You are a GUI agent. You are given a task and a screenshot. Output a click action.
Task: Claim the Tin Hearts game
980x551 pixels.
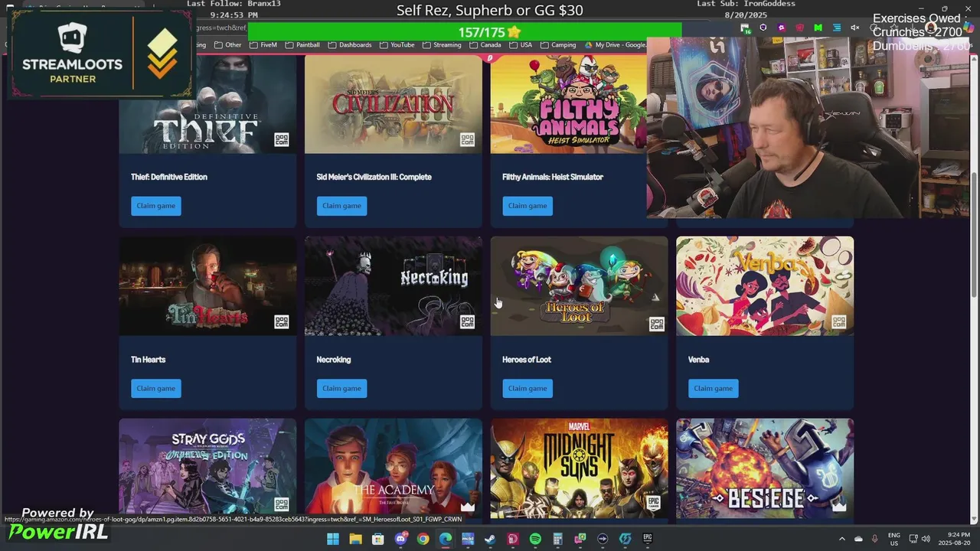tap(156, 388)
